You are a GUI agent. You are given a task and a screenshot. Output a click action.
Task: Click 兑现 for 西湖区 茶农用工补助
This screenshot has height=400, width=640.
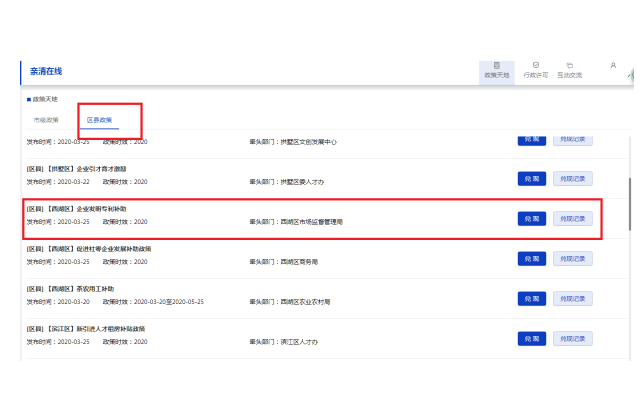[x=531, y=299]
